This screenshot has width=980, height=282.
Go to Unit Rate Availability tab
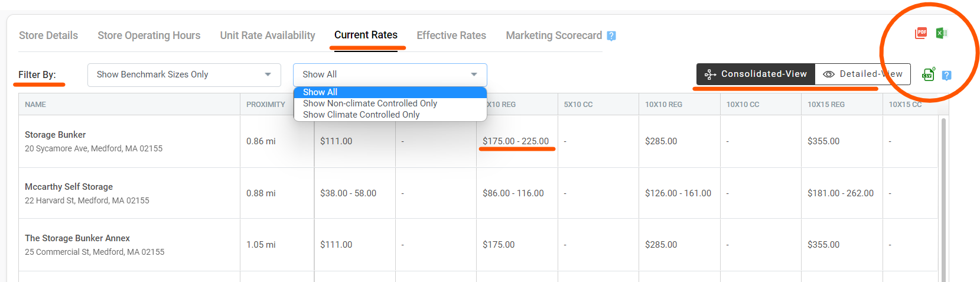point(268,35)
